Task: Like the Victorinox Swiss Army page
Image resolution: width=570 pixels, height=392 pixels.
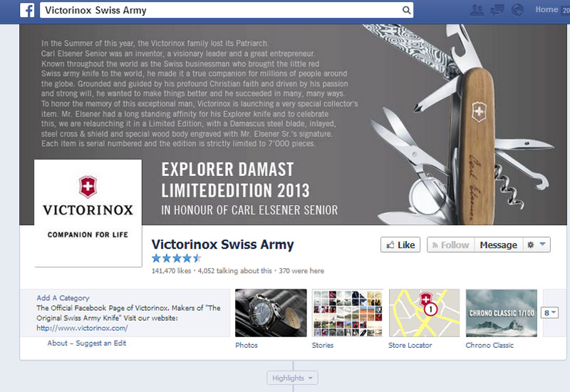Action: click(x=400, y=244)
